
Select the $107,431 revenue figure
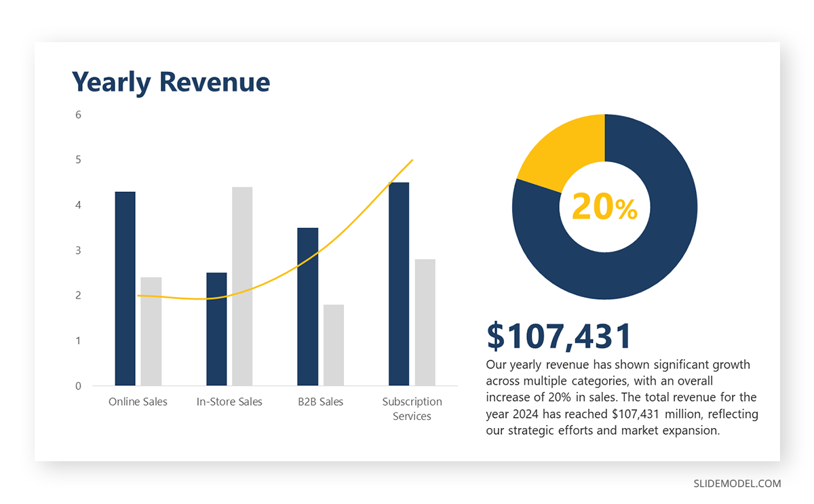pyautogui.click(x=559, y=336)
